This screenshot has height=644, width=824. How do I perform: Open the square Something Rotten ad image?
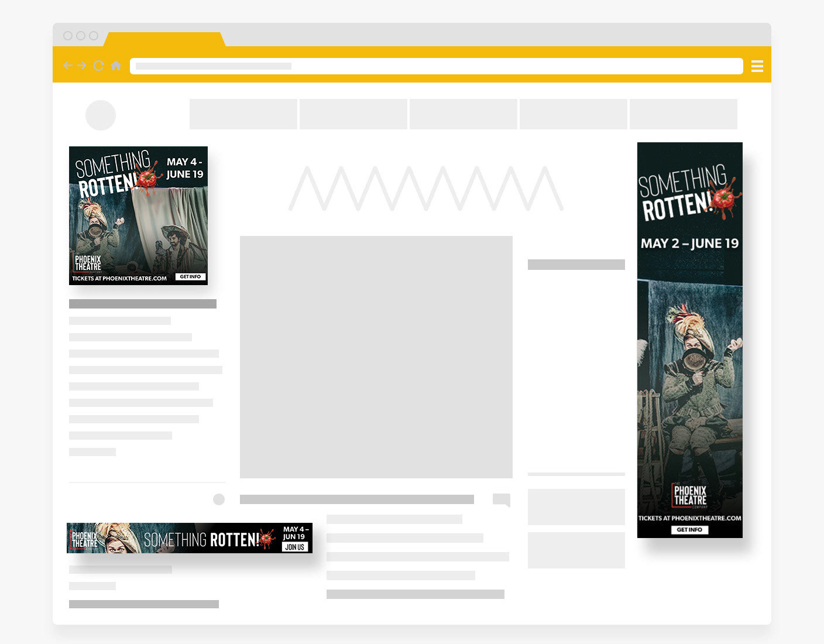(x=138, y=215)
